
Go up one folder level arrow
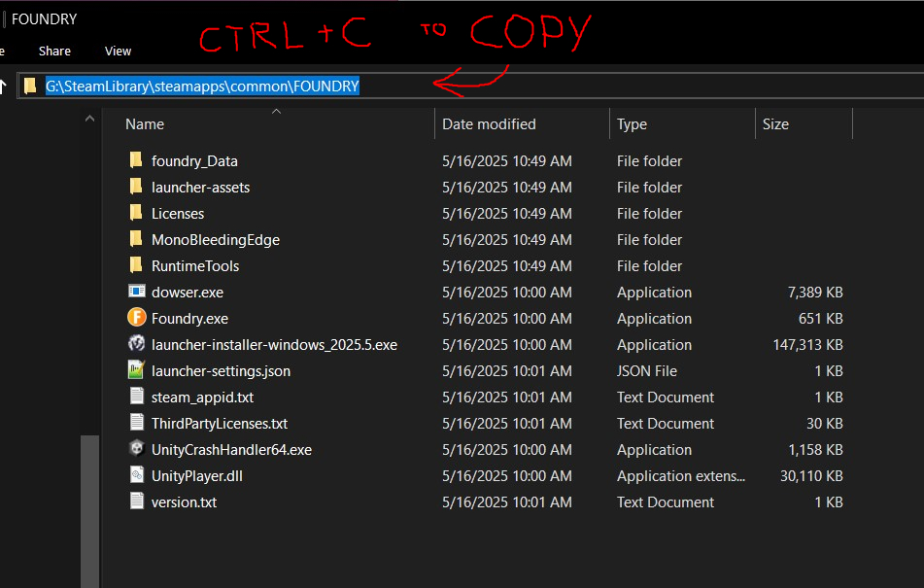click(x=3, y=86)
